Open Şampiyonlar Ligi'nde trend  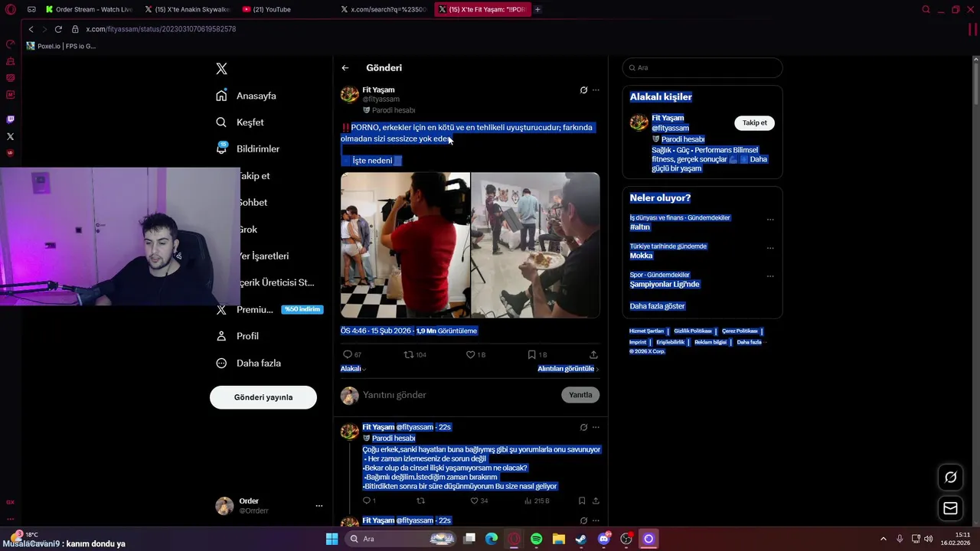click(665, 284)
